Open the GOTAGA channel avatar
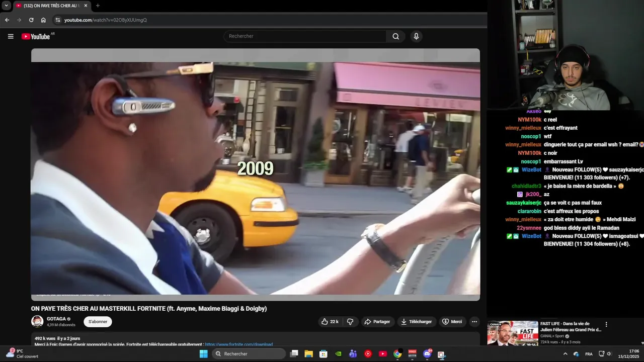Viewport: 644px width, 362px height. (x=37, y=321)
